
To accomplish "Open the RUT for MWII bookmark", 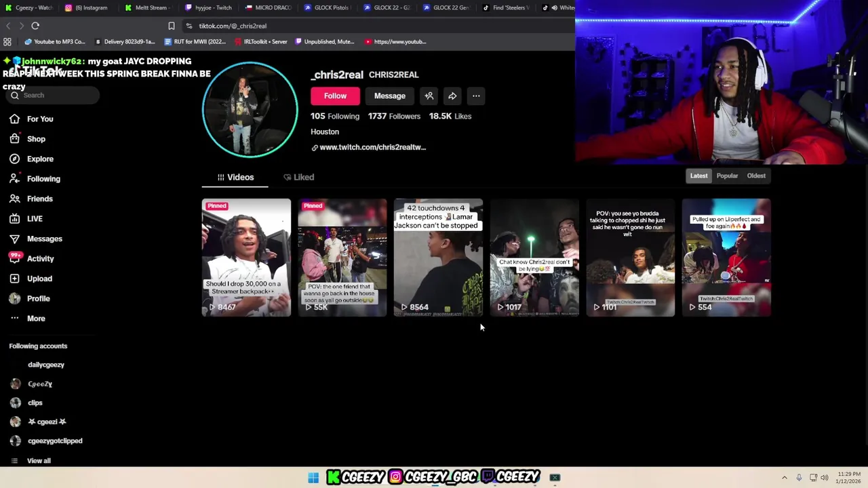I will point(195,42).
